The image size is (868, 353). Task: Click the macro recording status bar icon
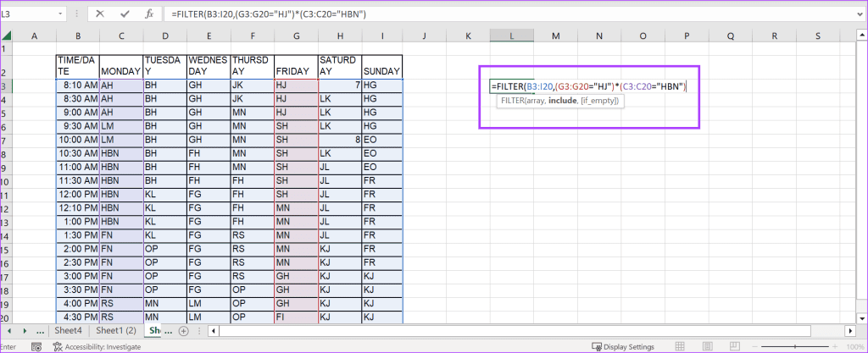(x=36, y=346)
